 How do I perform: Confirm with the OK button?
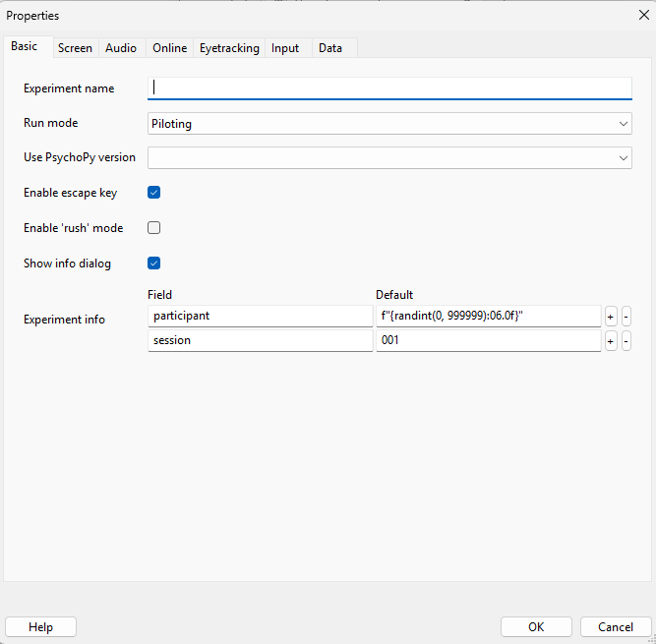pos(536,627)
